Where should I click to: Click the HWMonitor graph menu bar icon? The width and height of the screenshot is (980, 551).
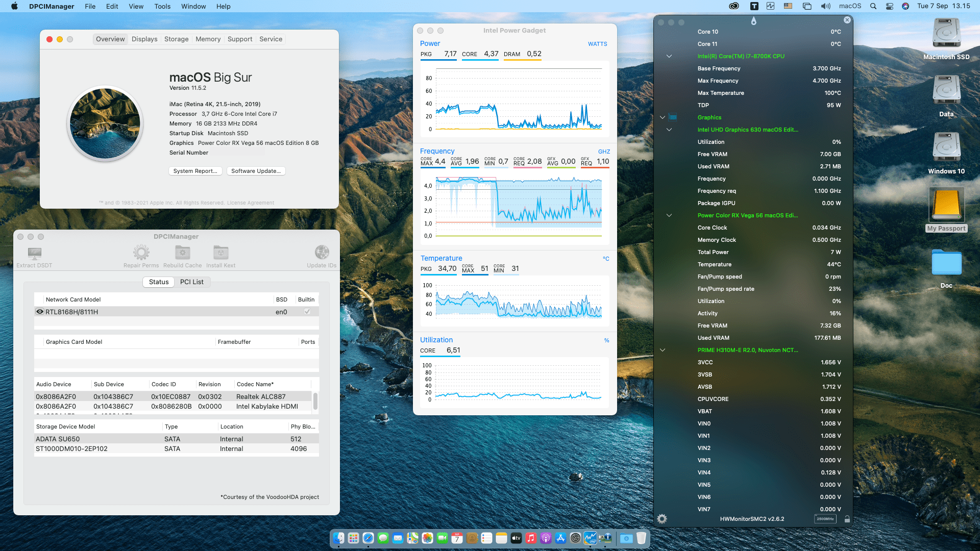point(770,6)
